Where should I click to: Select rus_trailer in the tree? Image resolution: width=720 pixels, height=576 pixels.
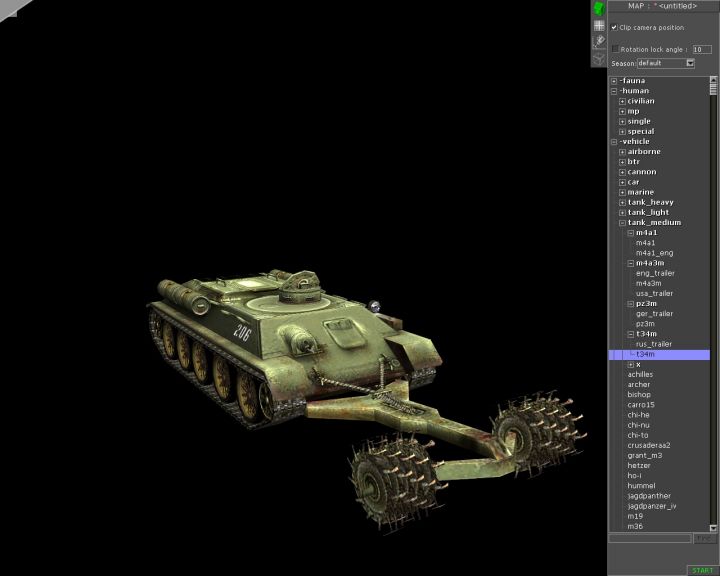click(x=653, y=344)
